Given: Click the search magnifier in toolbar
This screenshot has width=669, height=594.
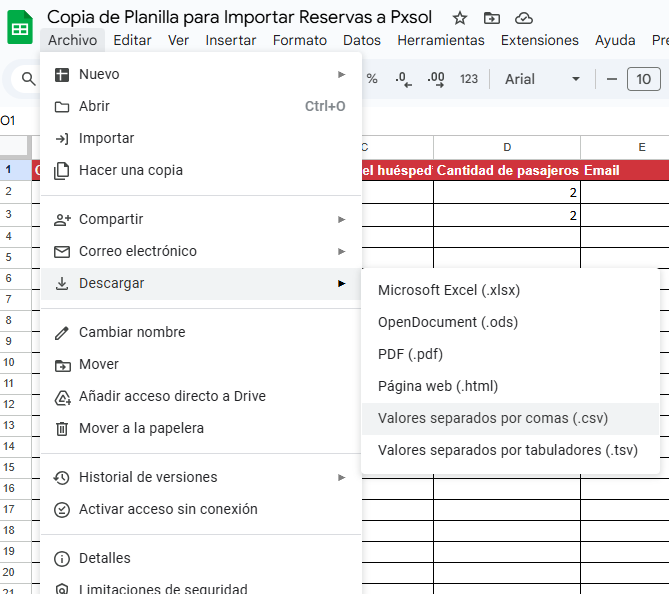Looking at the screenshot, I should 28,79.
